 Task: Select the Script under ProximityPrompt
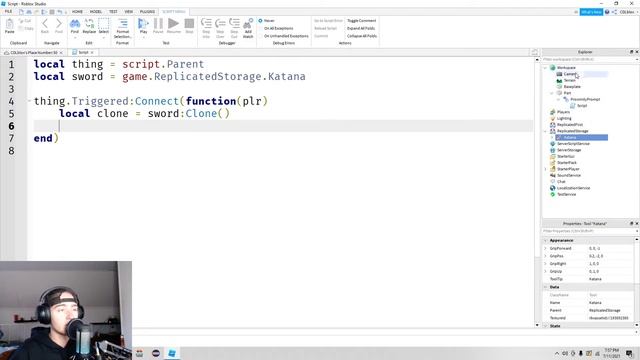[x=582, y=106]
